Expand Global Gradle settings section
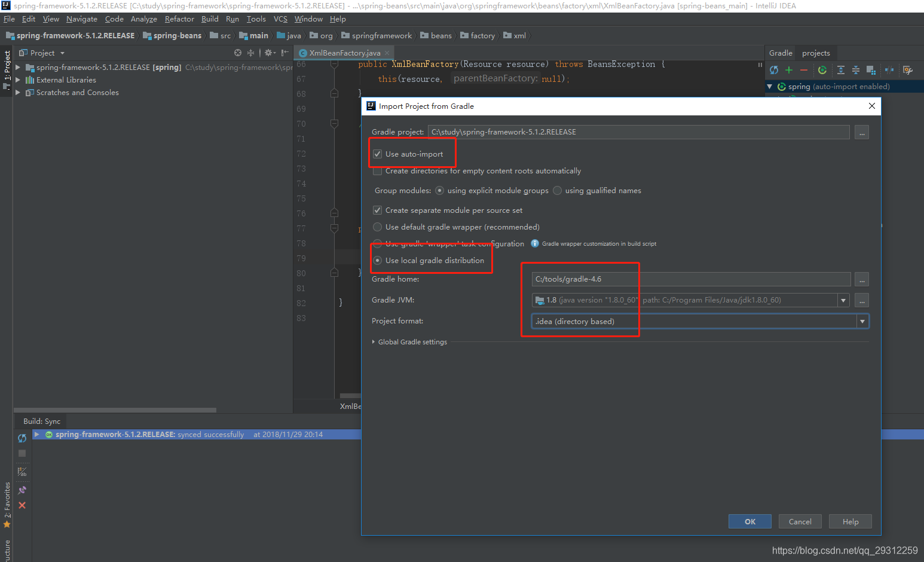Screen dimensions: 924x562 click(374, 342)
